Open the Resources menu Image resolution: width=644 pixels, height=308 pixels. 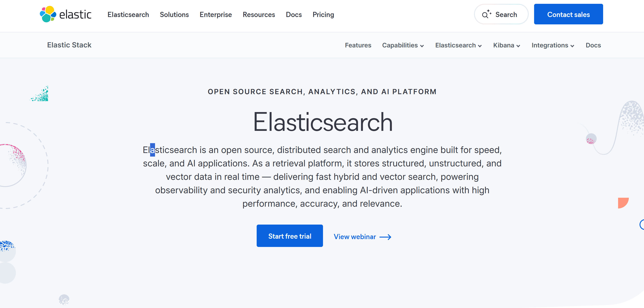coord(259,15)
